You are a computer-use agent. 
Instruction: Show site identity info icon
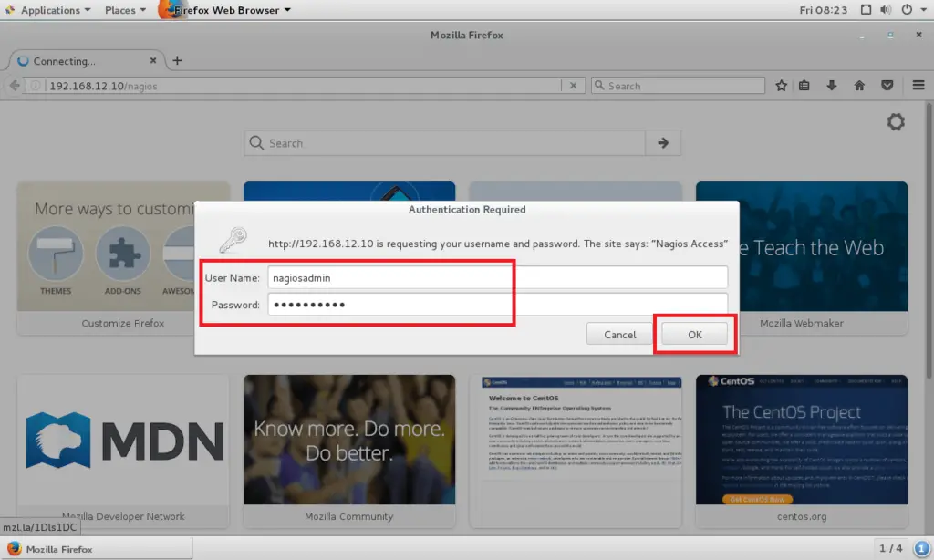(x=36, y=86)
